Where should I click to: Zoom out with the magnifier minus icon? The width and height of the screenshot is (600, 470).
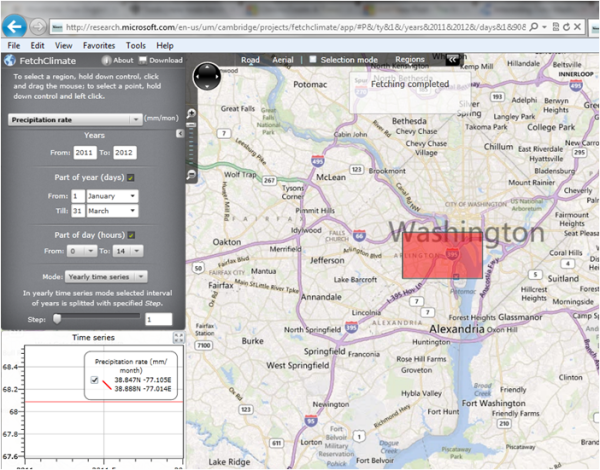(x=191, y=175)
